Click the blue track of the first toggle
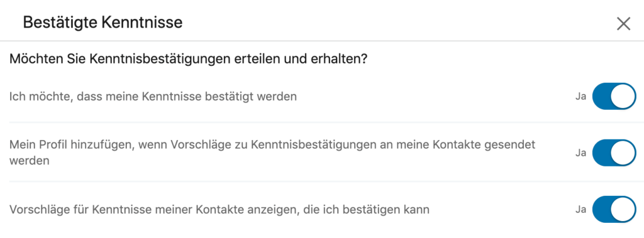The height and width of the screenshot is (238, 644). tap(601, 97)
